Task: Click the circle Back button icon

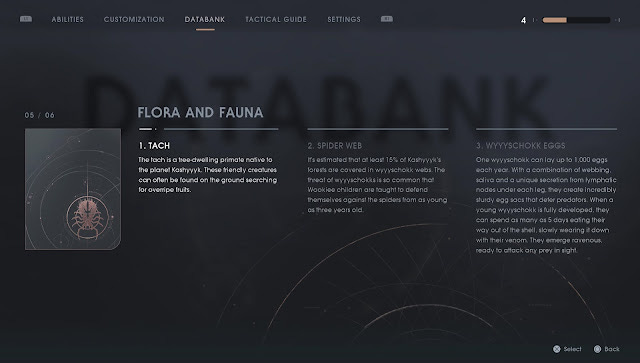Action: tap(597, 349)
